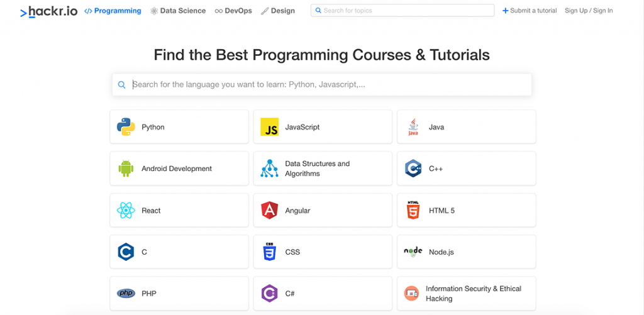The width and height of the screenshot is (644, 315).
Task: Open the Programming nav tab
Action: pos(113,11)
